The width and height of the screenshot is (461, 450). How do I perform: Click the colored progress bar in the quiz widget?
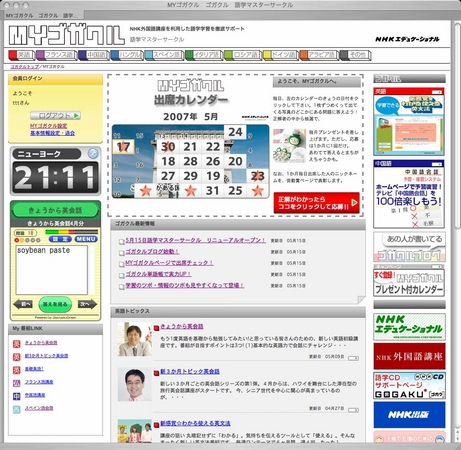(x=71, y=232)
